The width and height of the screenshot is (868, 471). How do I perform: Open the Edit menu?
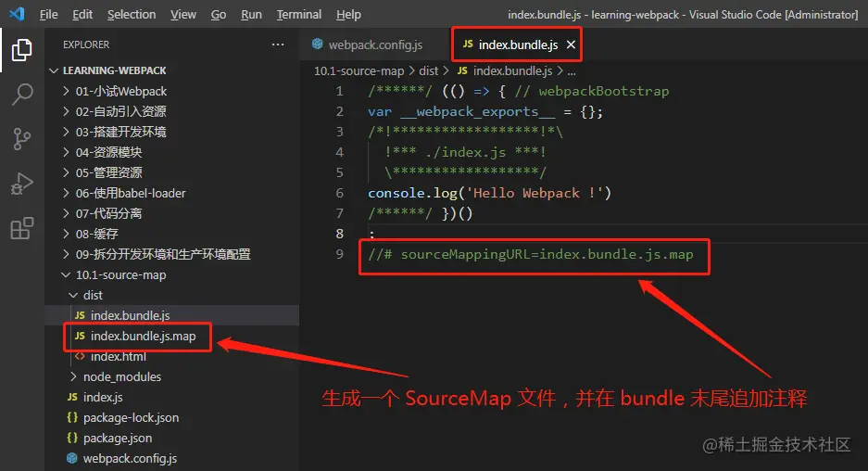[82, 15]
